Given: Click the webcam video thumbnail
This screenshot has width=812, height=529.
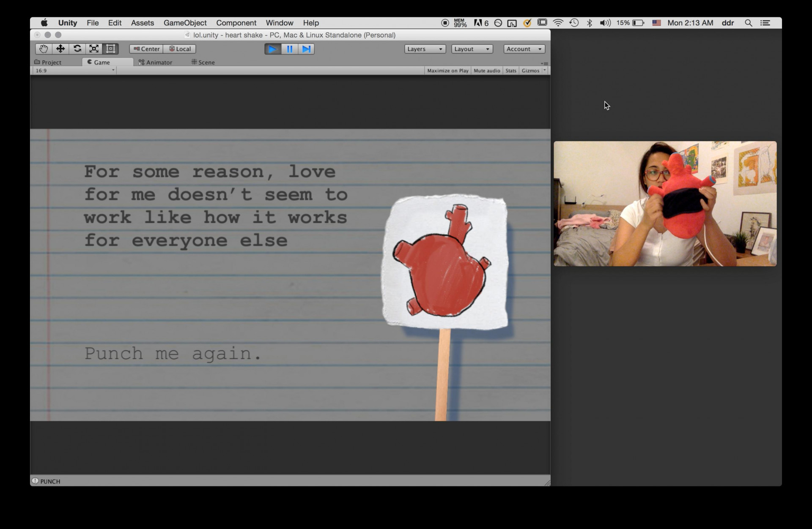Looking at the screenshot, I should click(665, 204).
